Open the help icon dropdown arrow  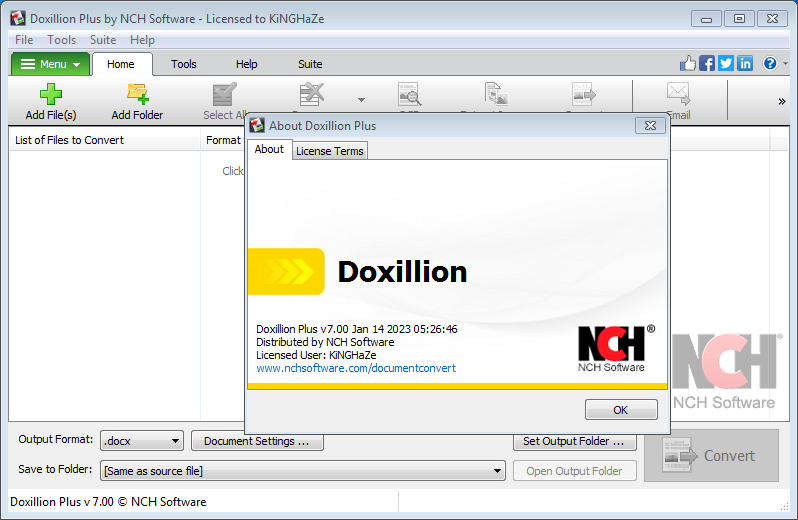[785, 64]
